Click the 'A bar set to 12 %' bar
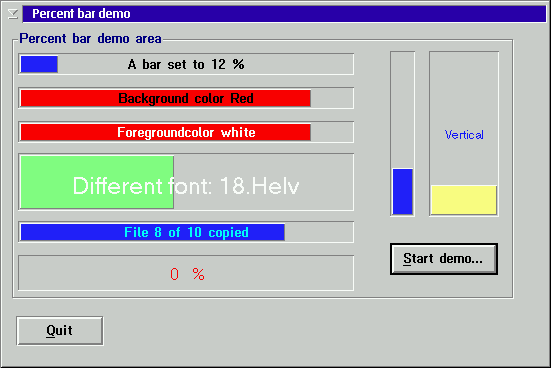The width and height of the screenshot is (551, 368). [186, 64]
